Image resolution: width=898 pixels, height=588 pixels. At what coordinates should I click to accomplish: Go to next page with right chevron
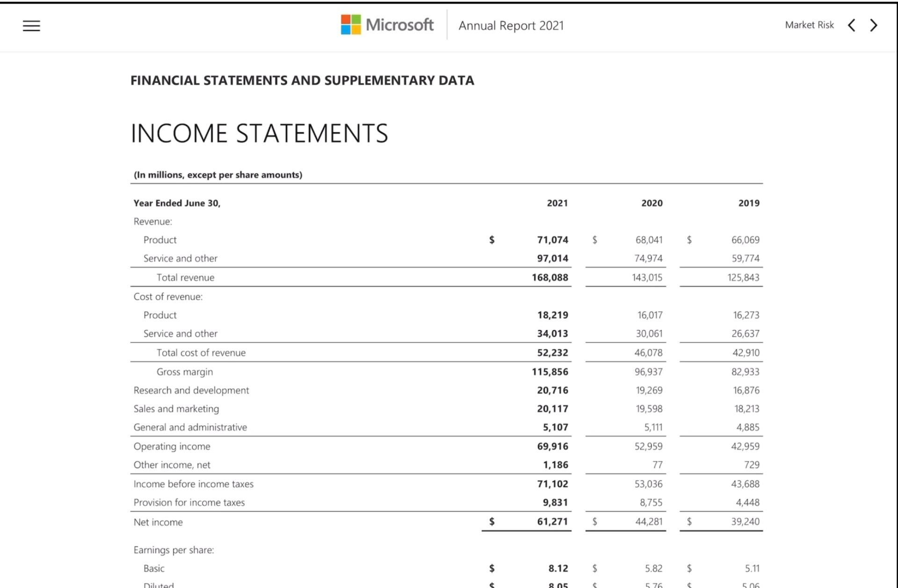point(873,25)
